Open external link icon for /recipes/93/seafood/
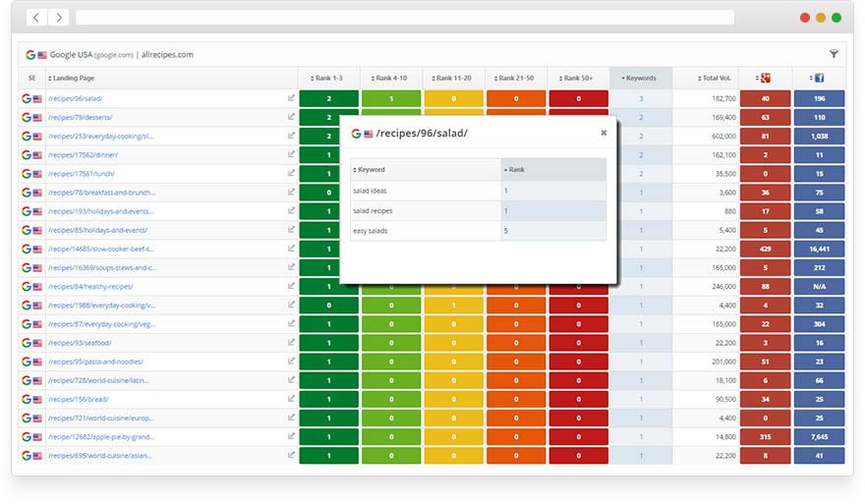 click(291, 343)
